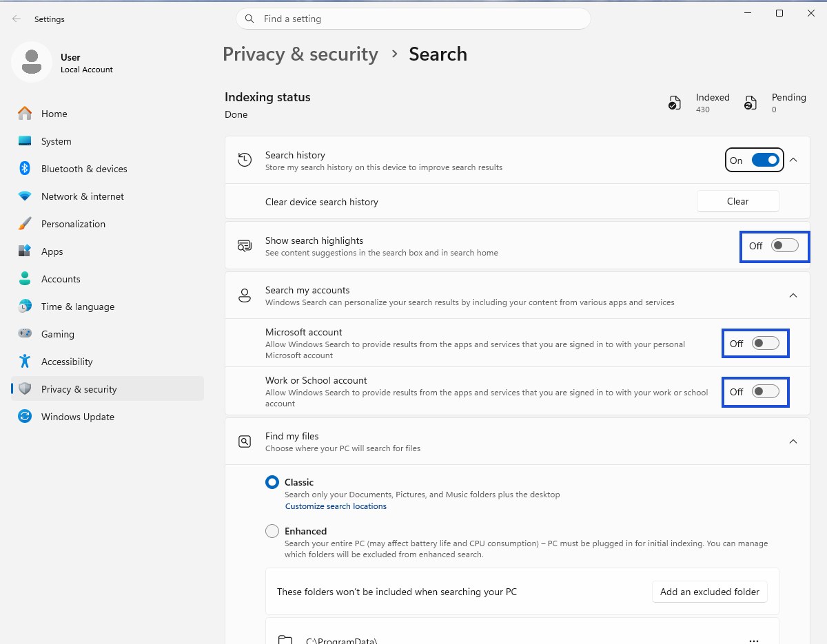
Task: Click the Indexed document icon
Action: point(675,103)
